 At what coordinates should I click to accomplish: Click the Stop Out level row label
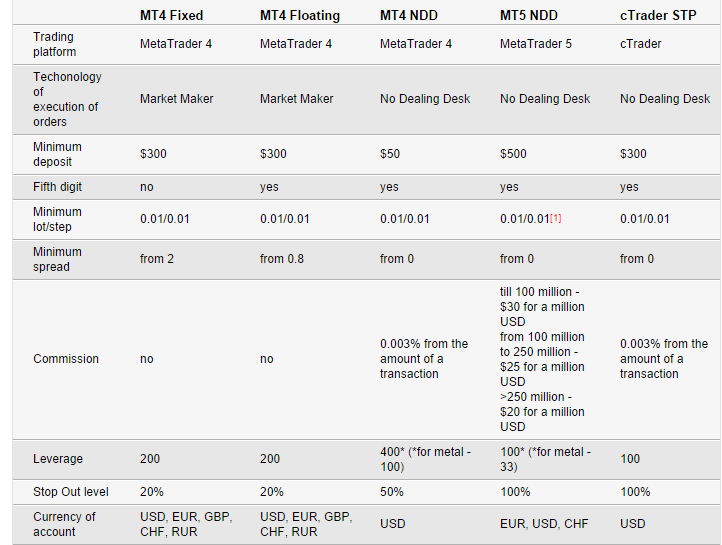70,492
